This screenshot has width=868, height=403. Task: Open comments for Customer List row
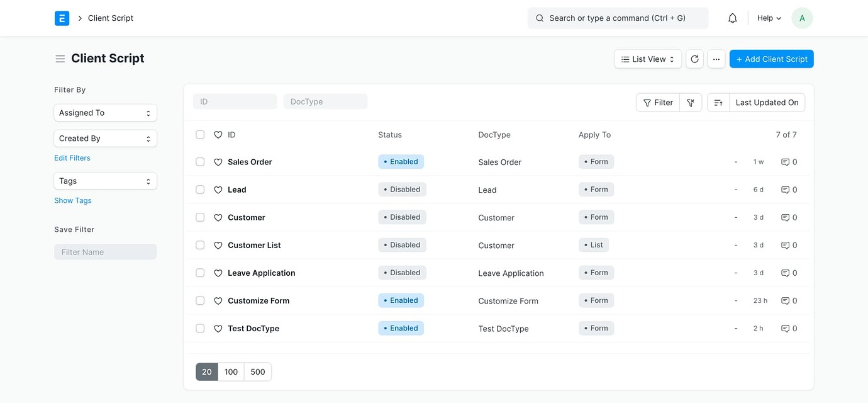point(789,245)
